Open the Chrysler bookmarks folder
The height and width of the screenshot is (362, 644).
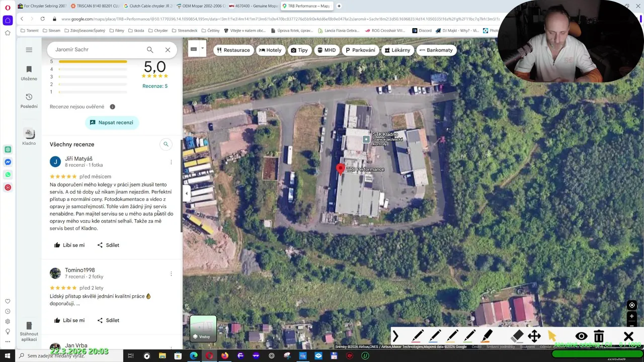(158, 31)
